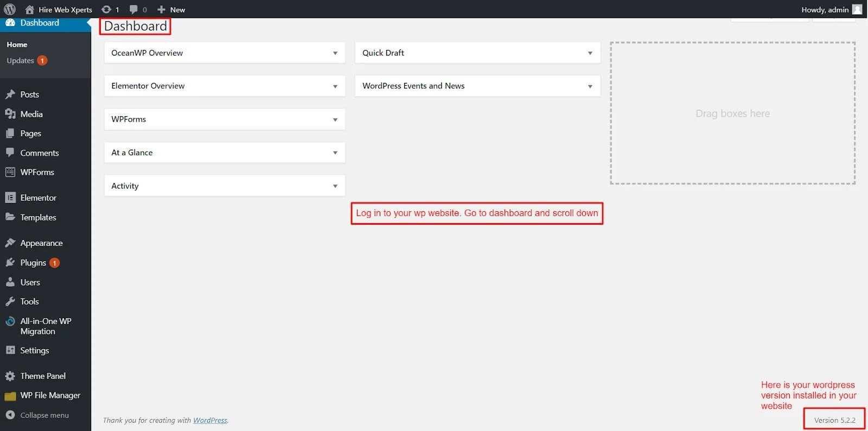Click the WordPress link in footer
The height and width of the screenshot is (431, 868).
210,420
